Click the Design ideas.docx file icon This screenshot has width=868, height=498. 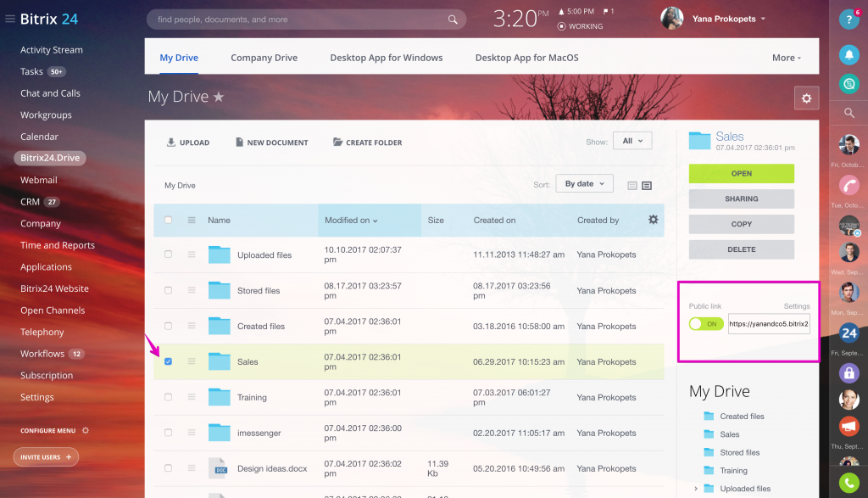220,468
